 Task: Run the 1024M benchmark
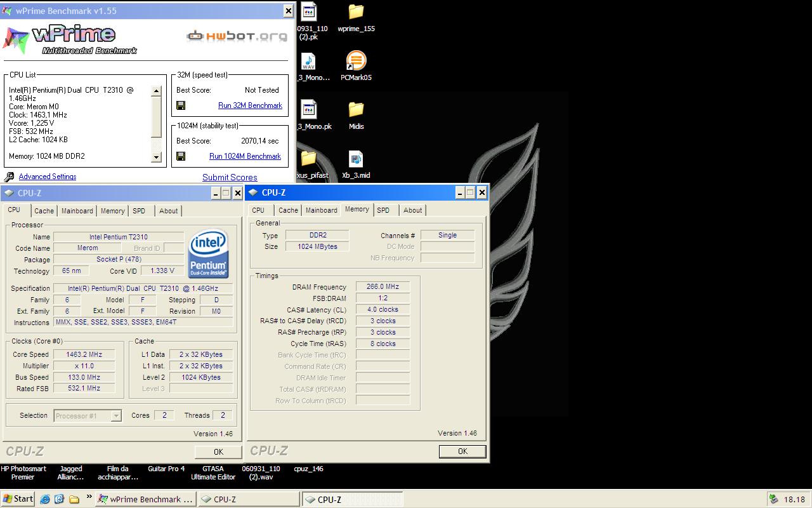click(245, 156)
